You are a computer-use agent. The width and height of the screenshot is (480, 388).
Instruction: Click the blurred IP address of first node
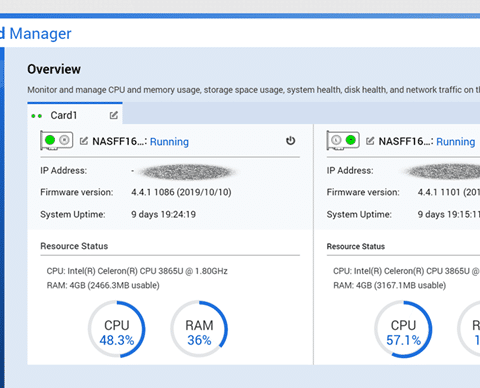(x=187, y=172)
